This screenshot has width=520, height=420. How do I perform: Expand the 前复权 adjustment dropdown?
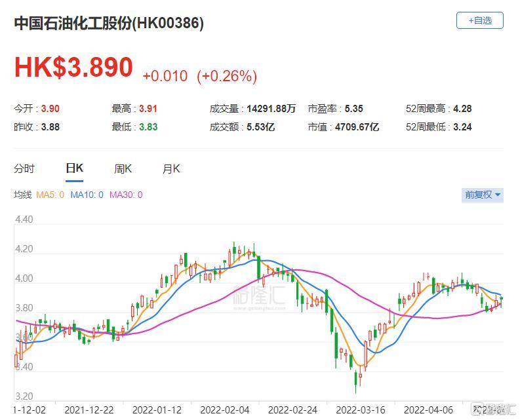pos(483,195)
